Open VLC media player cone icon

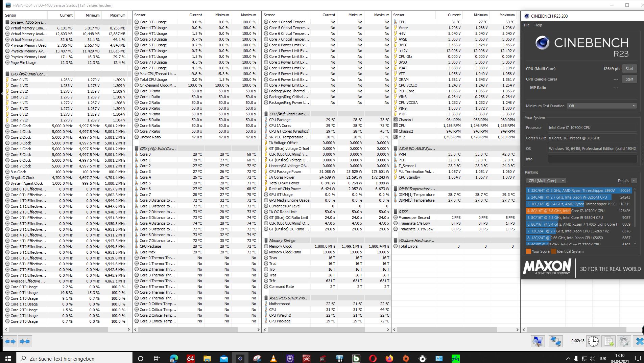[273, 359]
